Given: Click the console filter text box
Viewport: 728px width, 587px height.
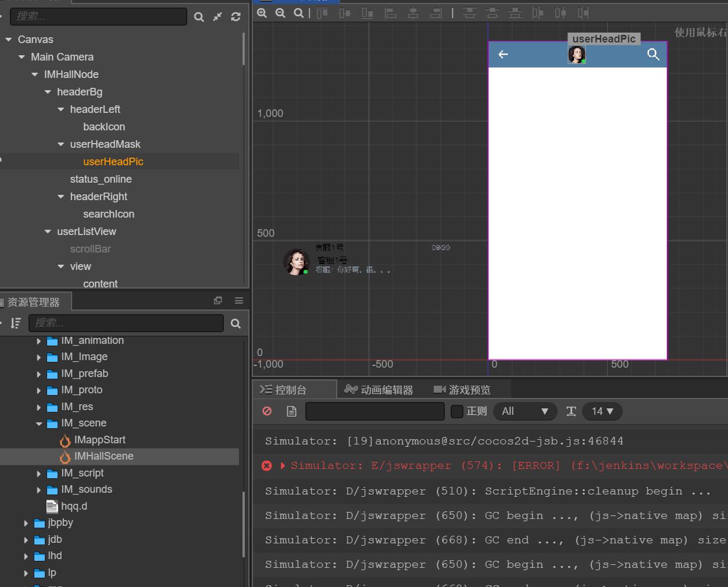Looking at the screenshot, I should [375, 411].
